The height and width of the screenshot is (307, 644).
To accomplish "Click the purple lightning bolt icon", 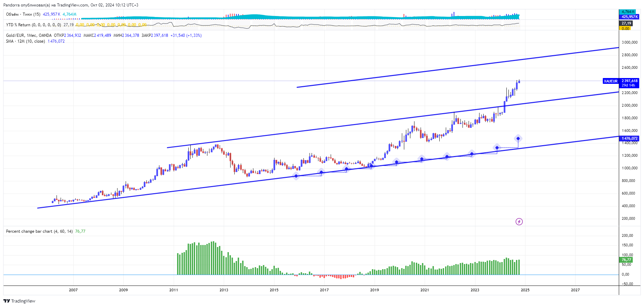I will pyautogui.click(x=519, y=222).
